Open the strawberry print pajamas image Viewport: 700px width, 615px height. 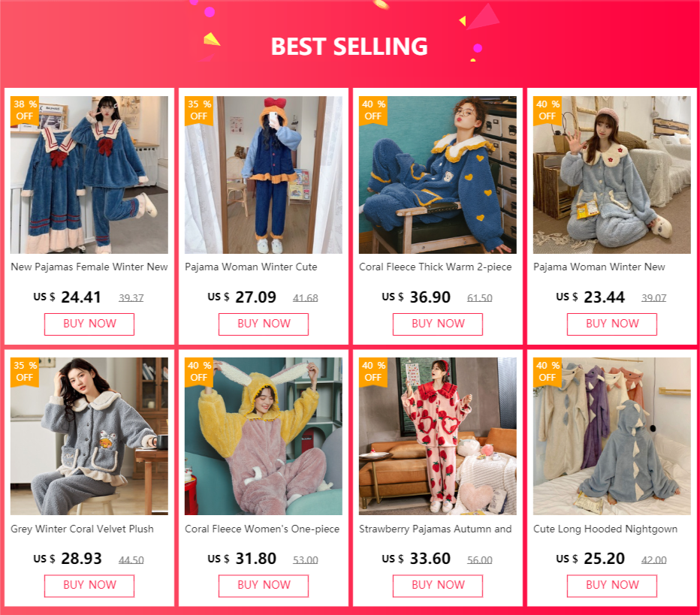(x=437, y=436)
